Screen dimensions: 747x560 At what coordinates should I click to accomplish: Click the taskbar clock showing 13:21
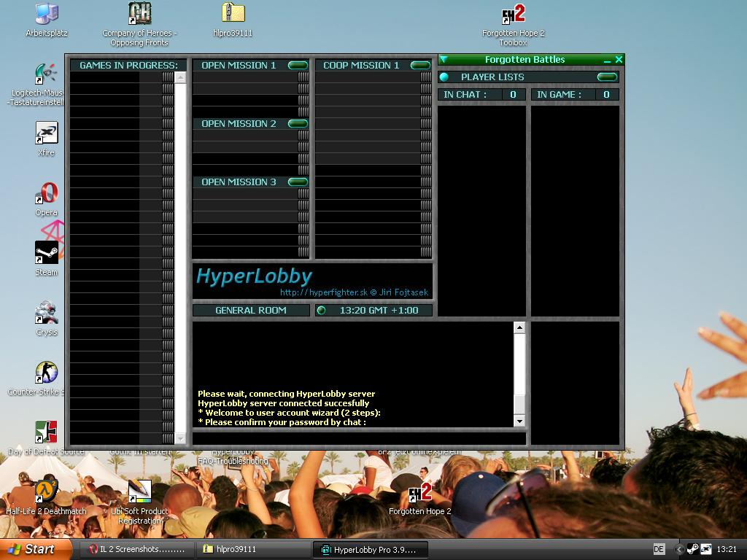(x=727, y=550)
